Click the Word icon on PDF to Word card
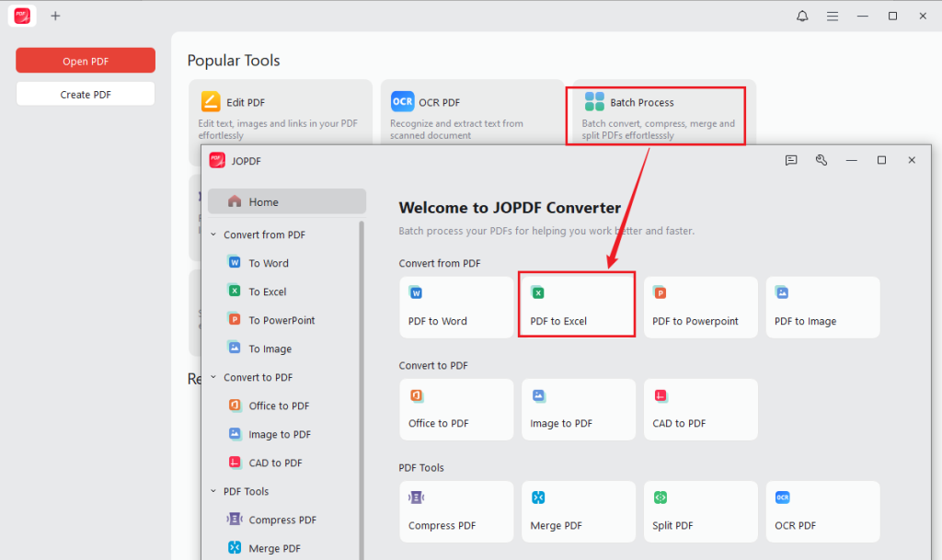942x560 pixels. tap(416, 293)
